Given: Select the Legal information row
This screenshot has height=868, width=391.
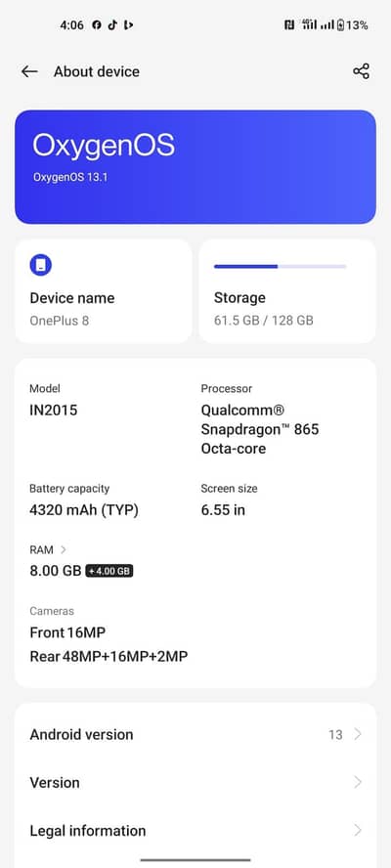Looking at the screenshot, I should tap(195, 830).
